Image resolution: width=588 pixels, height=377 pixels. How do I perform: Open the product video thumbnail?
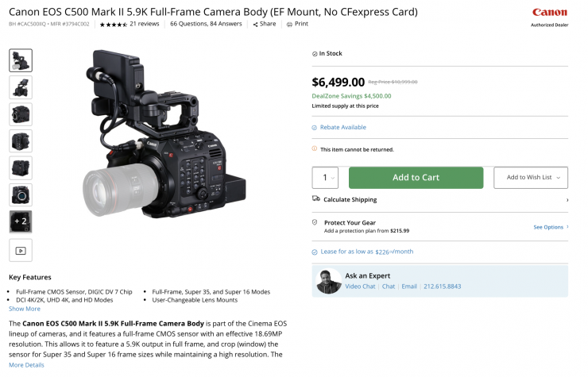click(x=21, y=250)
